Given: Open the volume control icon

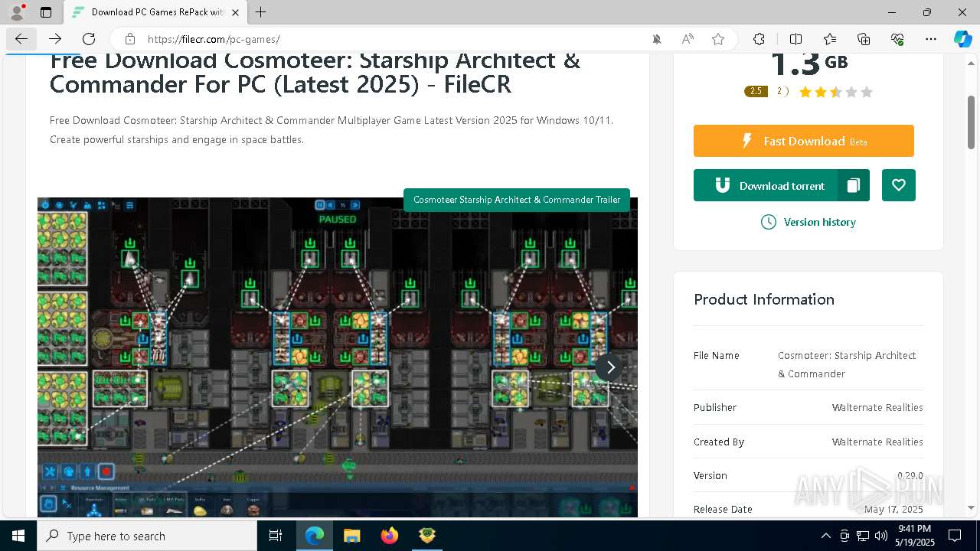Looking at the screenshot, I should [x=881, y=536].
